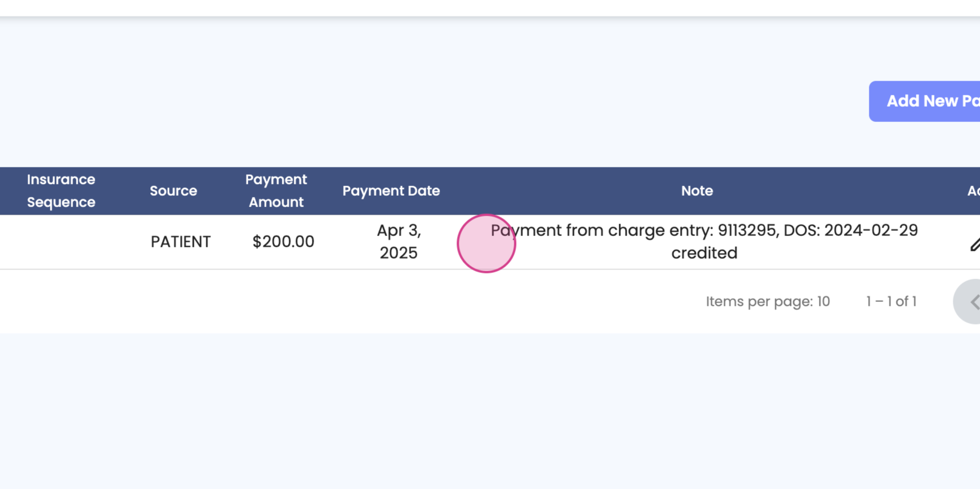Edit the patient payment with pencil icon
980x489 pixels.
tap(974, 244)
